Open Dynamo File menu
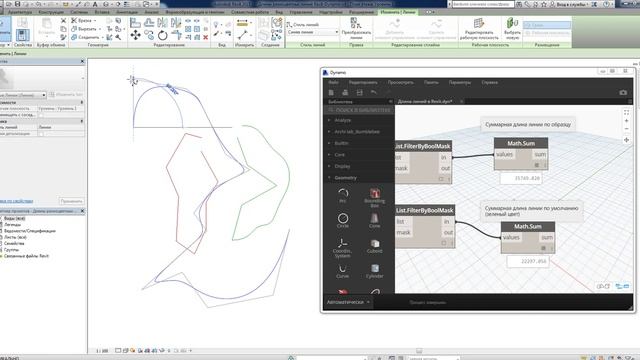 pos(333,82)
